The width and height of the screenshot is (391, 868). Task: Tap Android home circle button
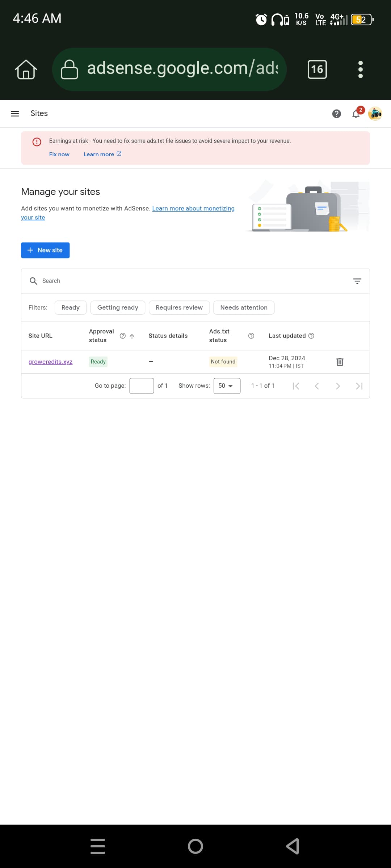195,846
